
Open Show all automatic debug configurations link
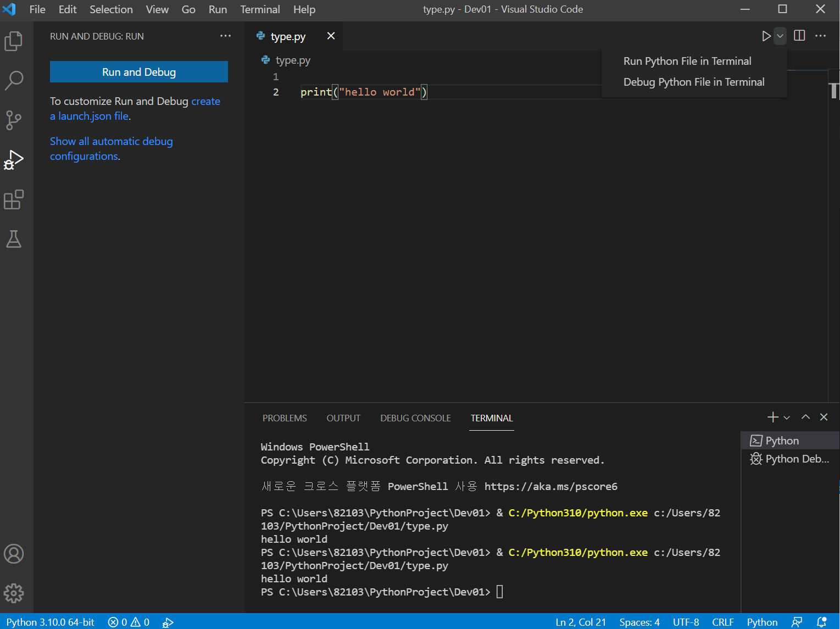pos(111,149)
